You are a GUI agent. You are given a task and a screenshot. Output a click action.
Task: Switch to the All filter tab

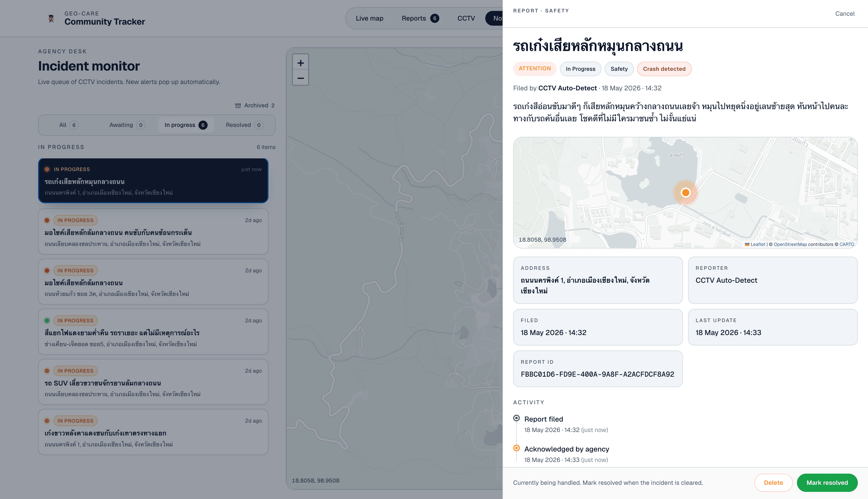point(69,125)
